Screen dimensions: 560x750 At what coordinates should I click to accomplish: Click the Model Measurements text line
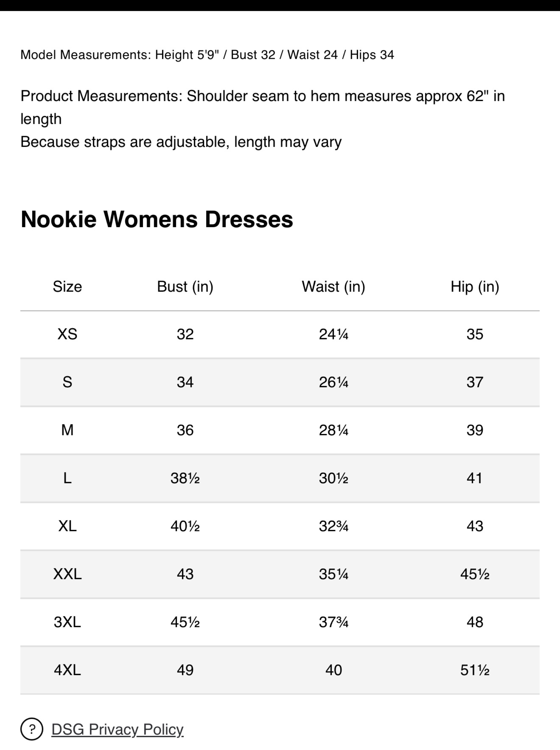(x=207, y=55)
